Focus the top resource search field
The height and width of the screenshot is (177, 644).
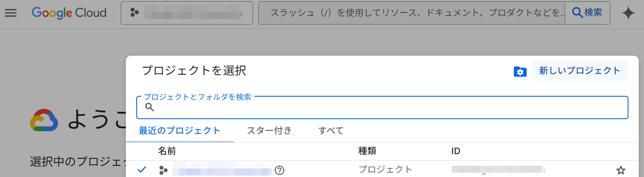click(411, 13)
